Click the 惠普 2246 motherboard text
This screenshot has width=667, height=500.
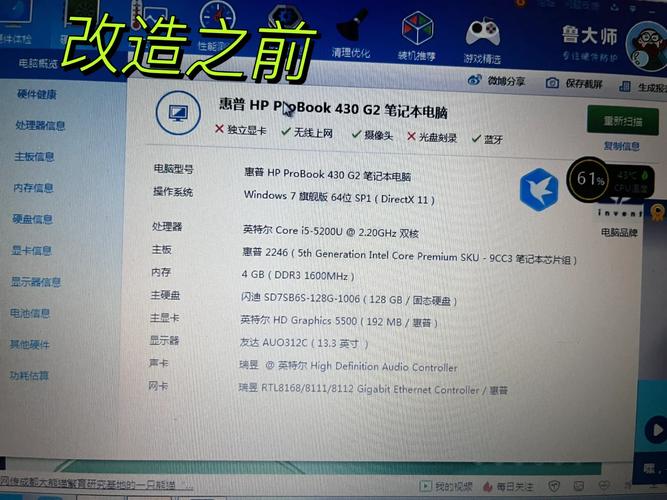[409, 255]
